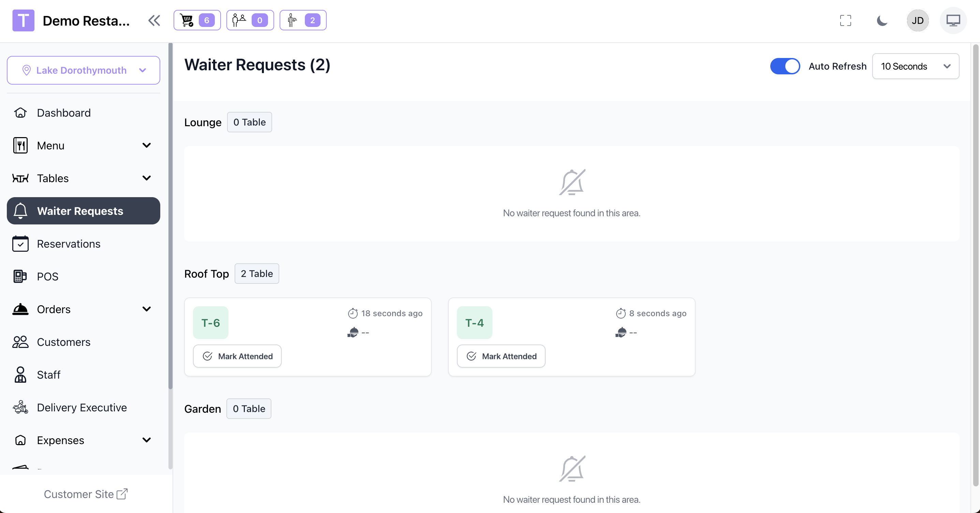Open the 10 Seconds refresh interval dropdown

point(915,66)
